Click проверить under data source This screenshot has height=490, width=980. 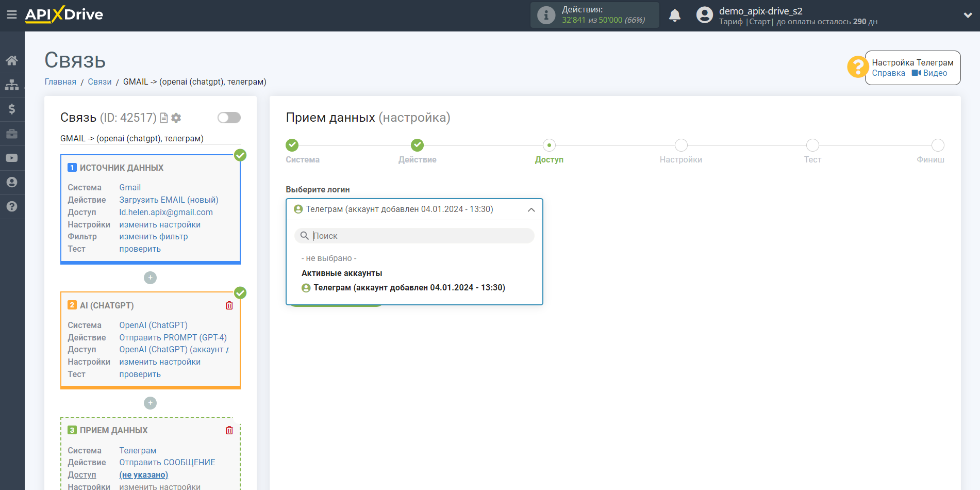click(140, 249)
